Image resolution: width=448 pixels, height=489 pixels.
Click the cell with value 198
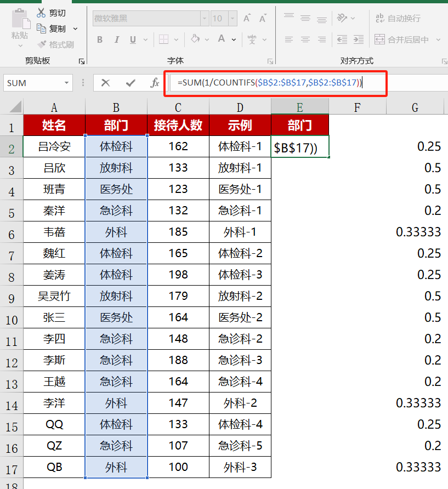click(178, 275)
